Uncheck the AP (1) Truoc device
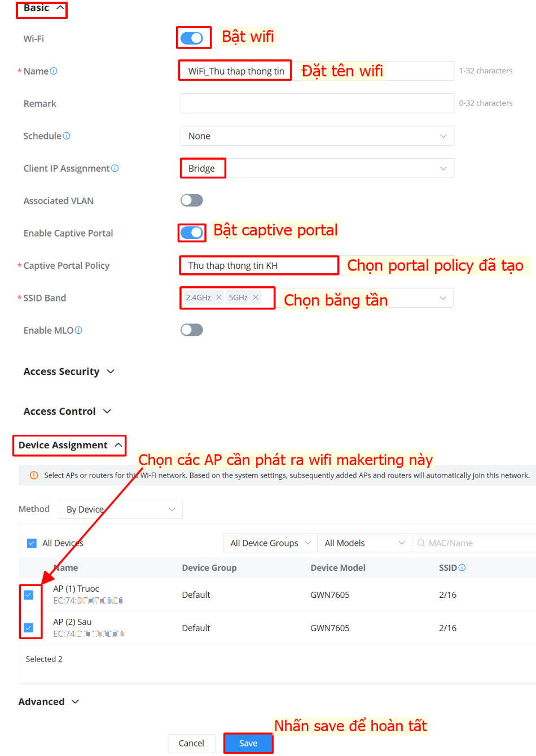This screenshot has width=536, height=756. (x=29, y=595)
